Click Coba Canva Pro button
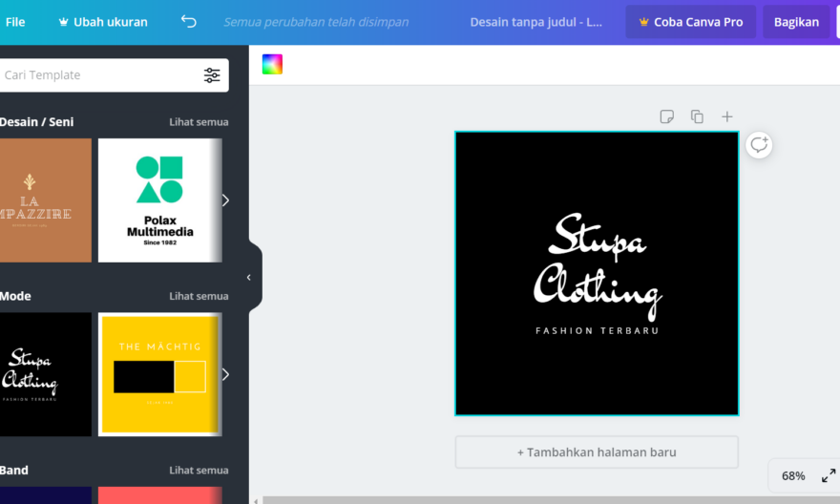The height and width of the screenshot is (504, 840). pyautogui.click(x=690, y=22)
